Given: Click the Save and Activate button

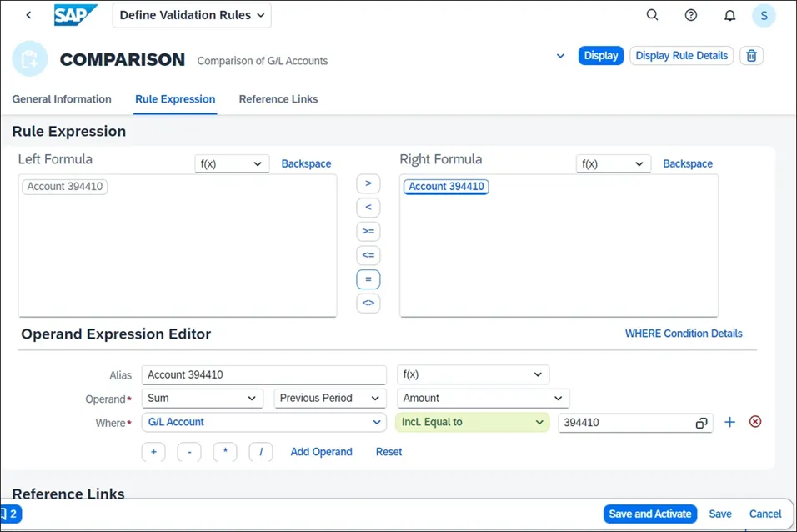Looking at the screenshot, I should click(650, 514).
